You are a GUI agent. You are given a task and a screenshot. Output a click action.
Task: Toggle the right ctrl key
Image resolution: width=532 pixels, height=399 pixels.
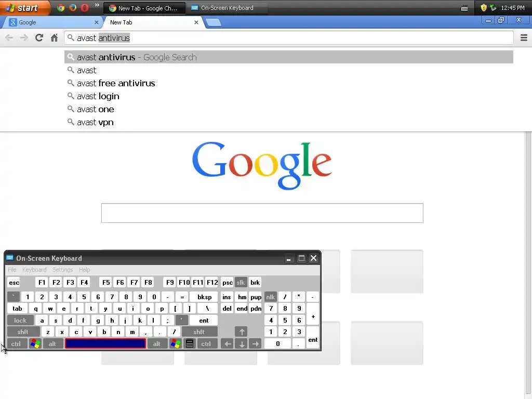206,344
